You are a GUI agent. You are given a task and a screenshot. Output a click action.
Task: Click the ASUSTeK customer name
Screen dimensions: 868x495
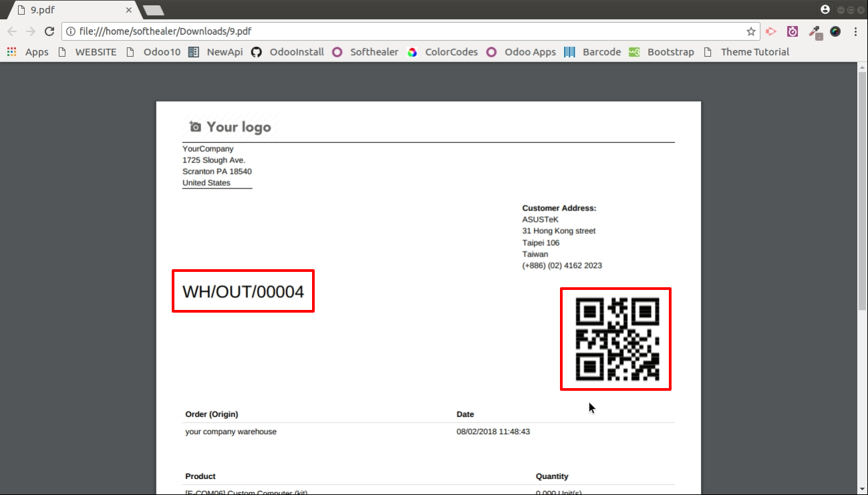541,220
